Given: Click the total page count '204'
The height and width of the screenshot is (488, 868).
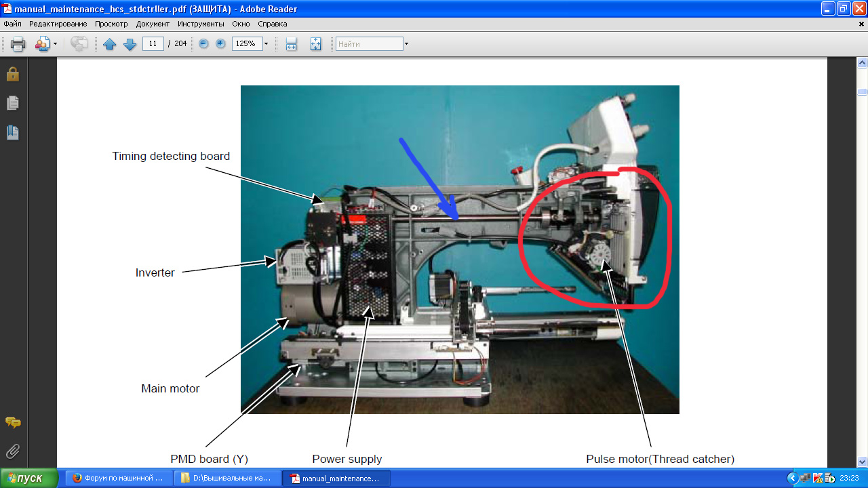Looking at the screenshot, I should pos(180,44).
